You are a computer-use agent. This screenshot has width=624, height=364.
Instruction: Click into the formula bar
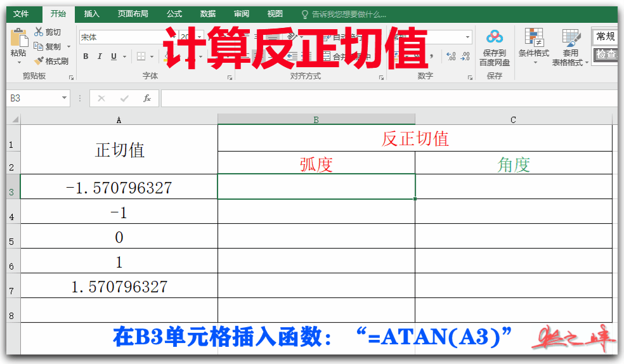tap(389, 98)
